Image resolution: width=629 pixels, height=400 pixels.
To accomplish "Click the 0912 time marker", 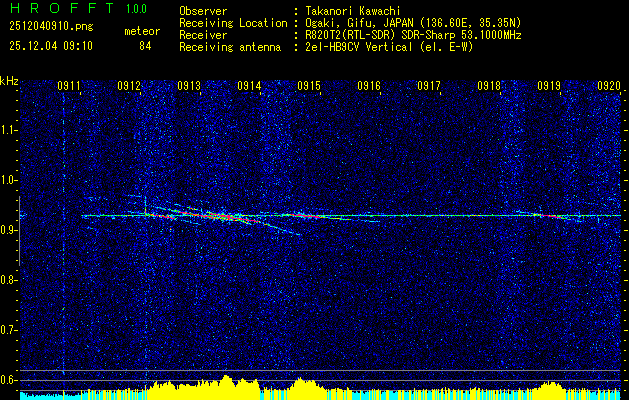I will point(129,86).
